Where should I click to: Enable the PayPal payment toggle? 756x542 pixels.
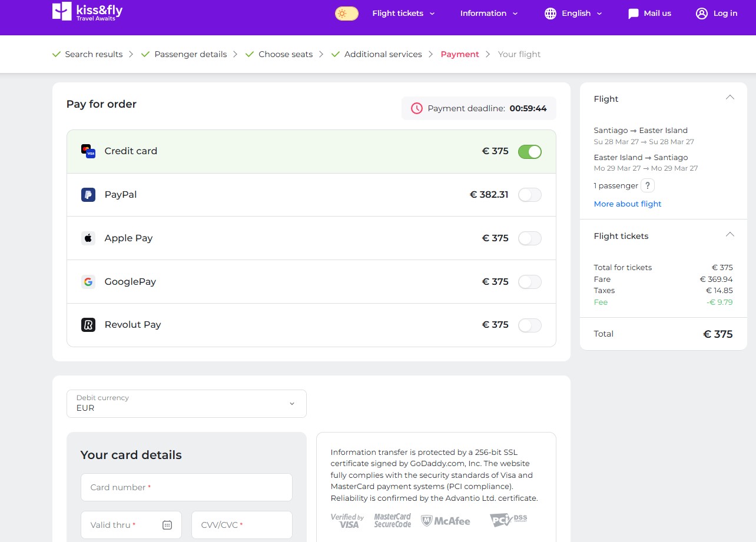[x=529, y=195]
